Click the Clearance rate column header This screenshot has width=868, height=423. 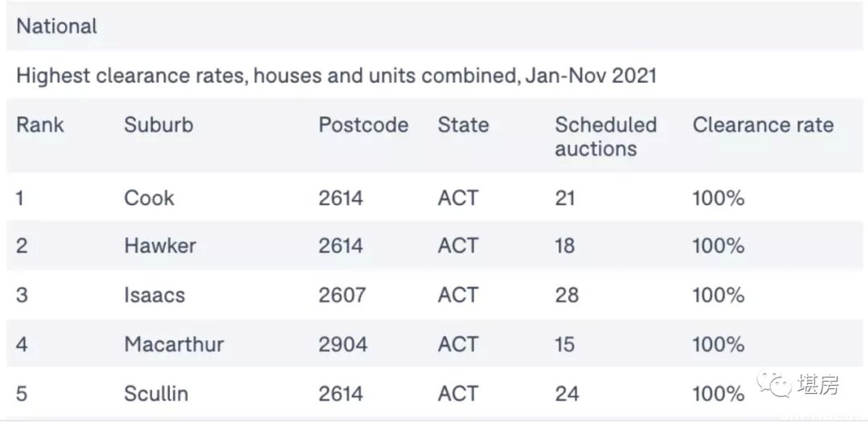[x=763, y=125]
